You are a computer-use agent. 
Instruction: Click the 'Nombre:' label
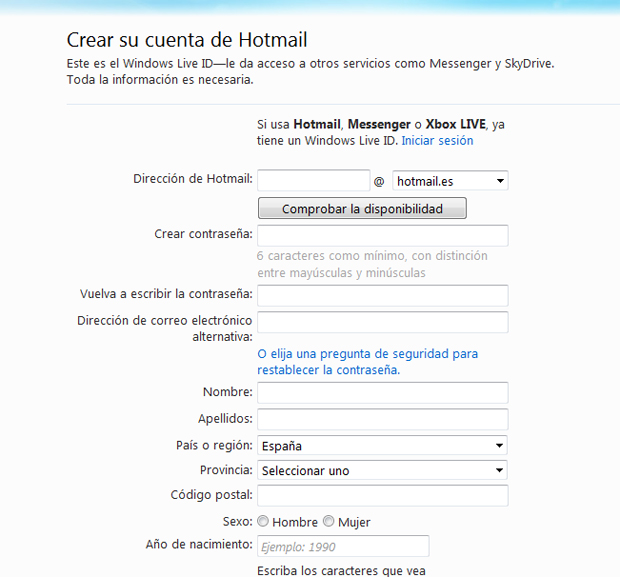pos(228,392)
